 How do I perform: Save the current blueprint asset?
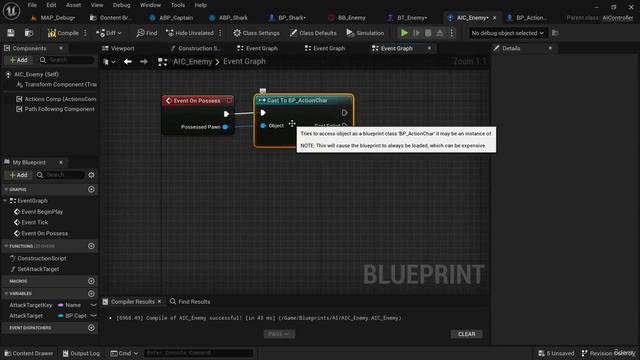[11, 33]
